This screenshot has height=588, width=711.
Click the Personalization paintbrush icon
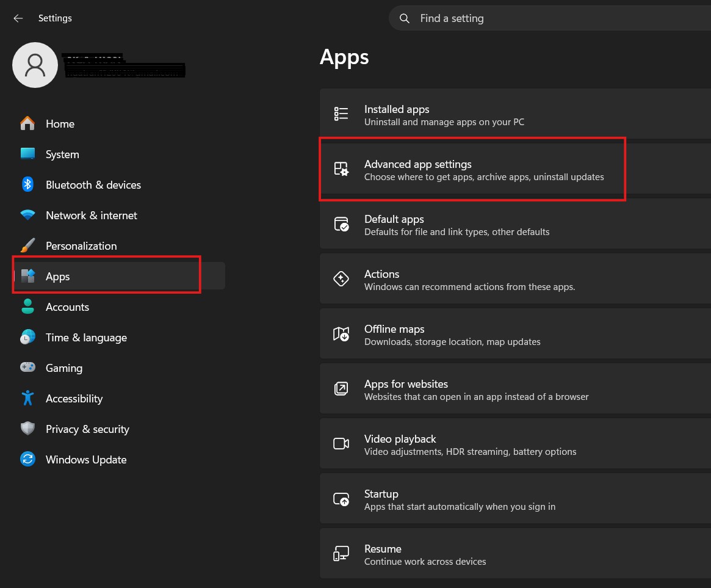27,245
